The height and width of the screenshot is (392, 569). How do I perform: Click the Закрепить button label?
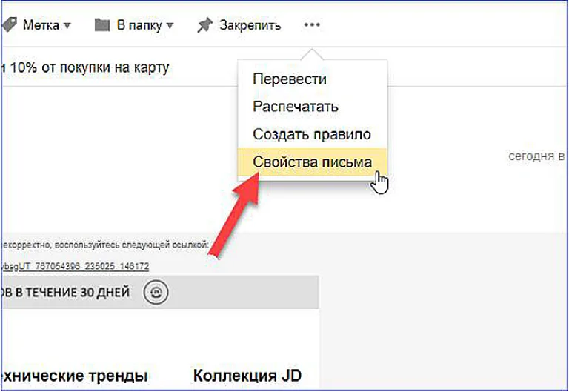coord(250,25)
